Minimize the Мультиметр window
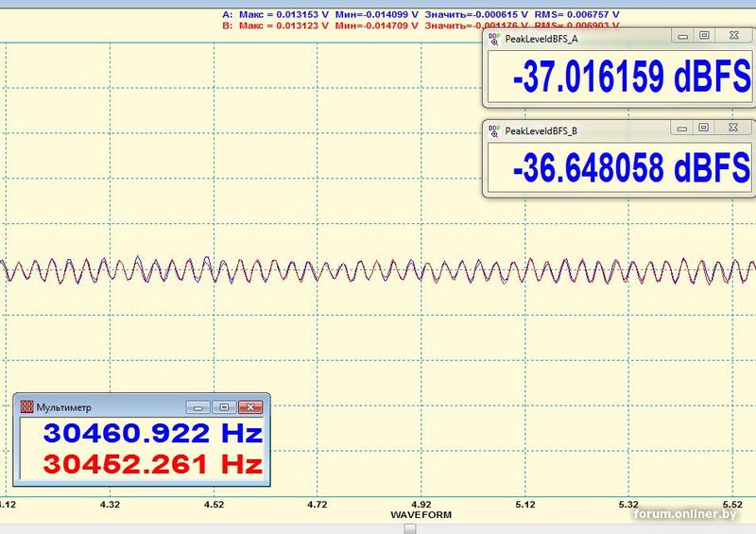 (198, 407)
